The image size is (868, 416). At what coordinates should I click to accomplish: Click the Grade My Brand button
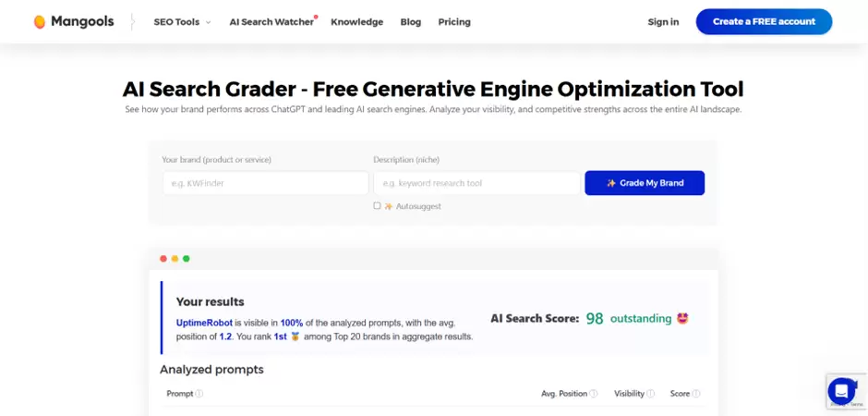(x=645, y=183)
